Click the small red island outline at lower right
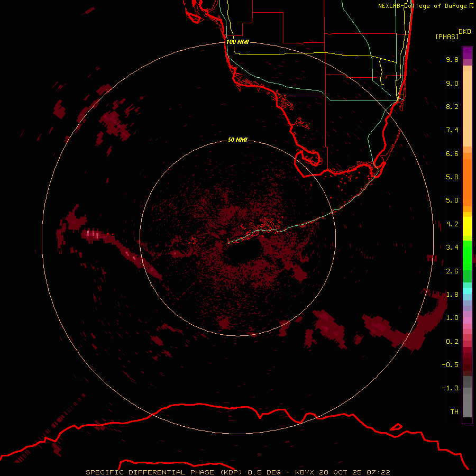This screenshot has width=476, height=476. [396, 427]
